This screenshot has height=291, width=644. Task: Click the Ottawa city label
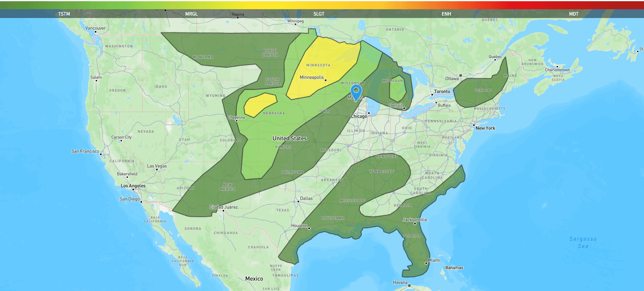click(x=452, y=79)
